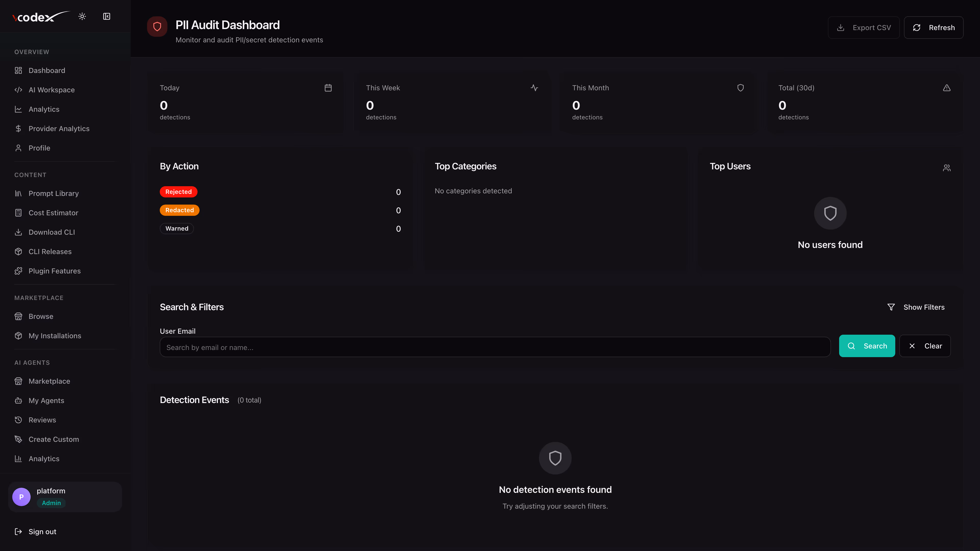The width and height of the screenshot is (980, 551).
Task: Click the red Rejected action badge
Action: 178,192
